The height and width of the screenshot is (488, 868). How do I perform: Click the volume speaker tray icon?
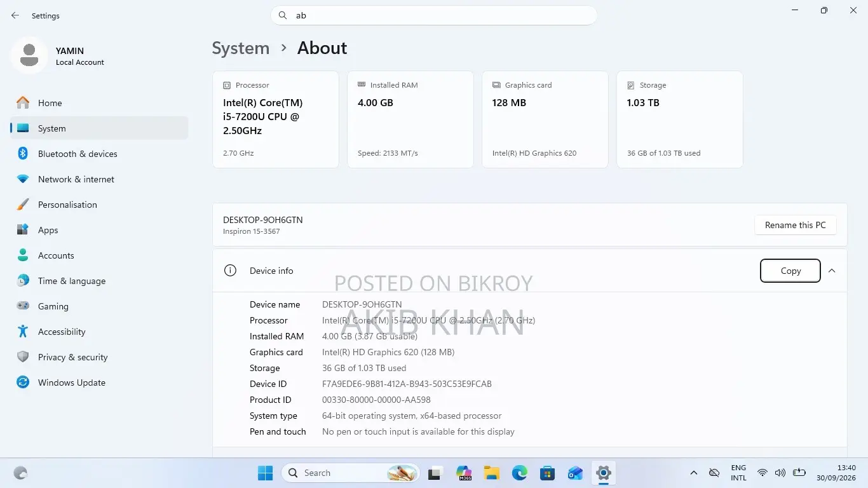(x=780, y=473)
